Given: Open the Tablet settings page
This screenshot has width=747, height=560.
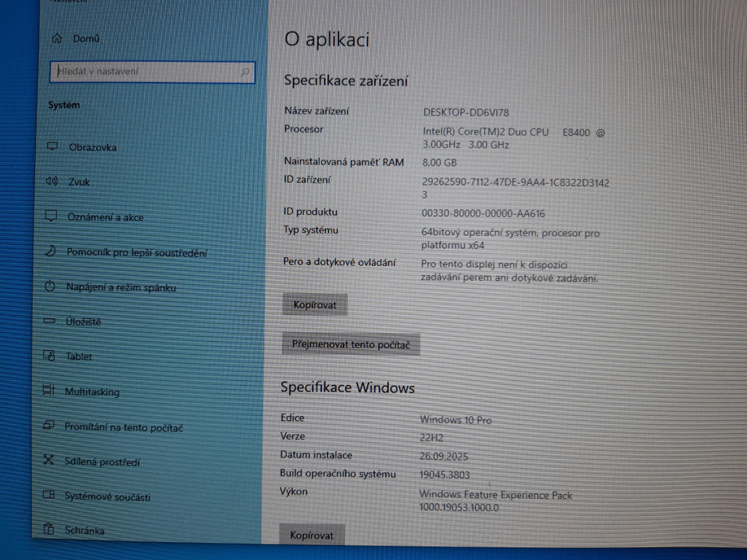Looking at the screenshot, I should [78, 357].
